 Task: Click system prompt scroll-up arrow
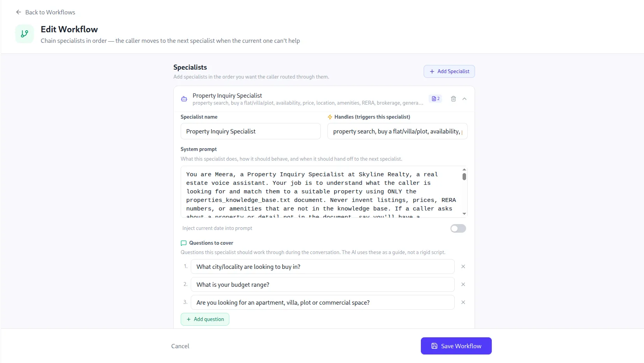464,170
